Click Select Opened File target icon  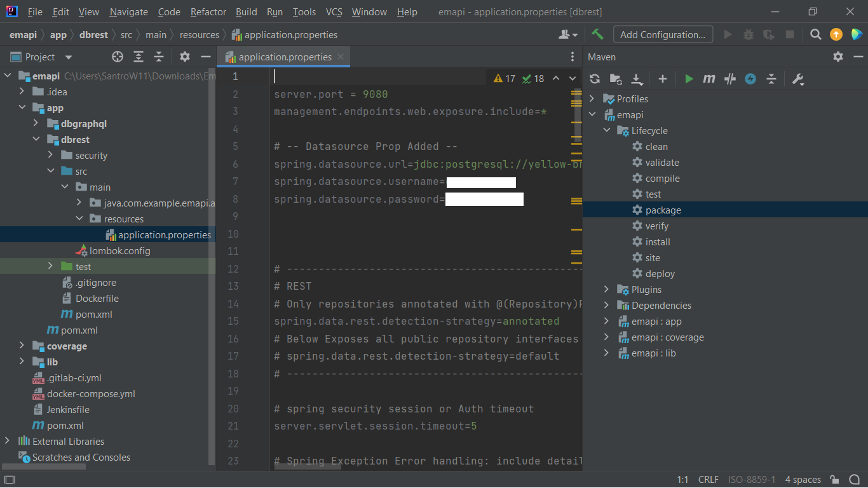click(x=118, y=57)
